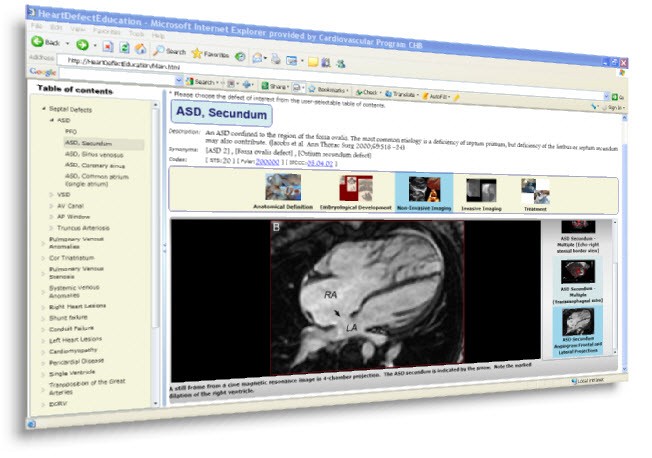The height and width of the screenshot is (458, 652).
Task: Select the Non-Invasive Imaging tab
Action: point(424,193)
